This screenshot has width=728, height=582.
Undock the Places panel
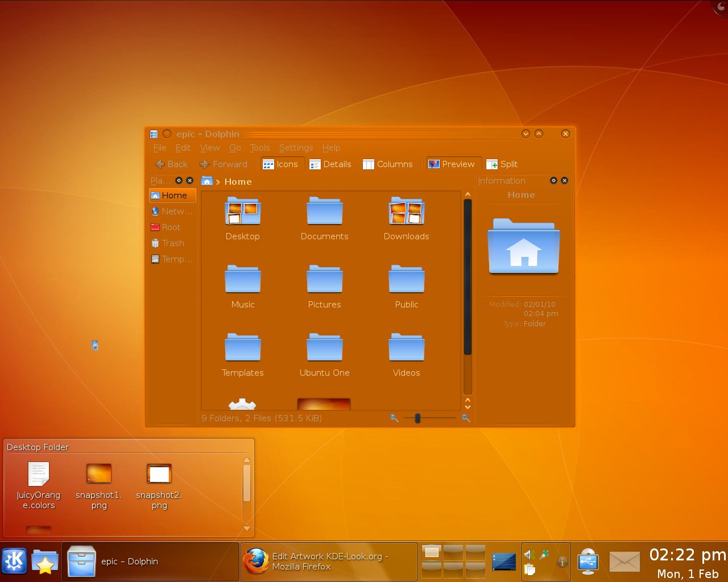tap(179, 181)
